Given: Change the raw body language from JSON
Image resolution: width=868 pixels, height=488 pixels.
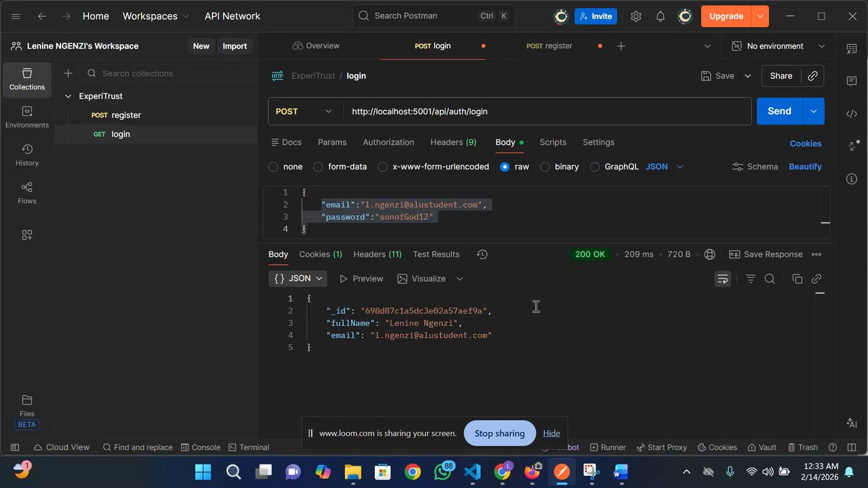Looking at the screenshot, I should pyautogui.click(x=665, y=167).
